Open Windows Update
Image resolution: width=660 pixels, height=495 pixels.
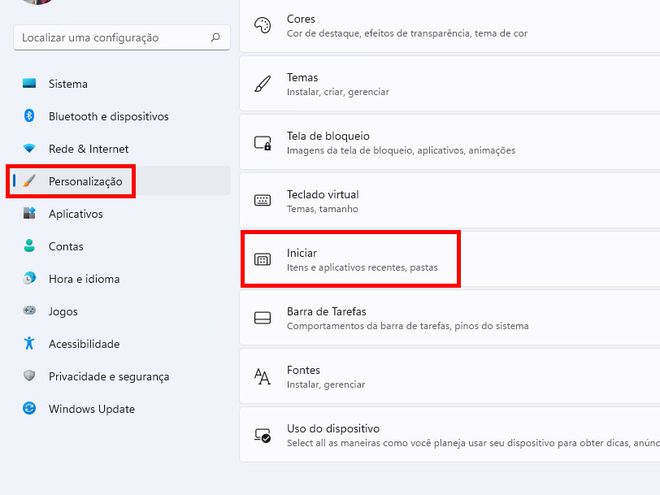[122, 409]
